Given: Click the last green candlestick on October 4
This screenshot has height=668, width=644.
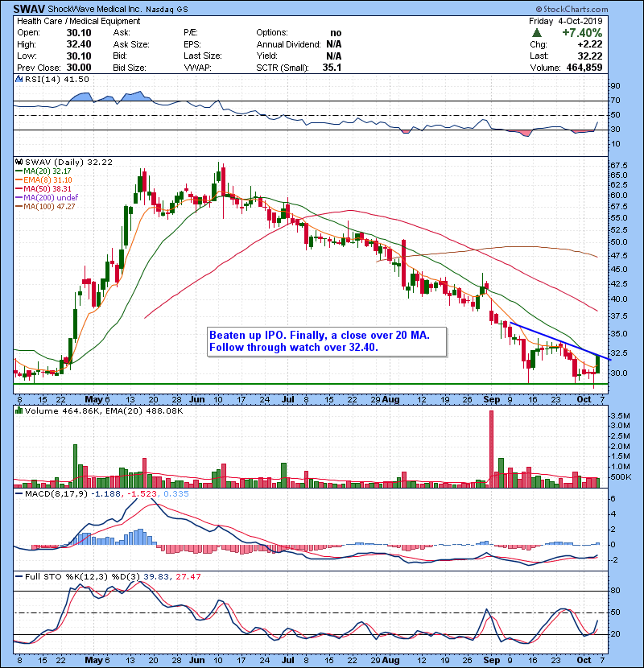Looking at the screenshot, I should tap(597, 365).
